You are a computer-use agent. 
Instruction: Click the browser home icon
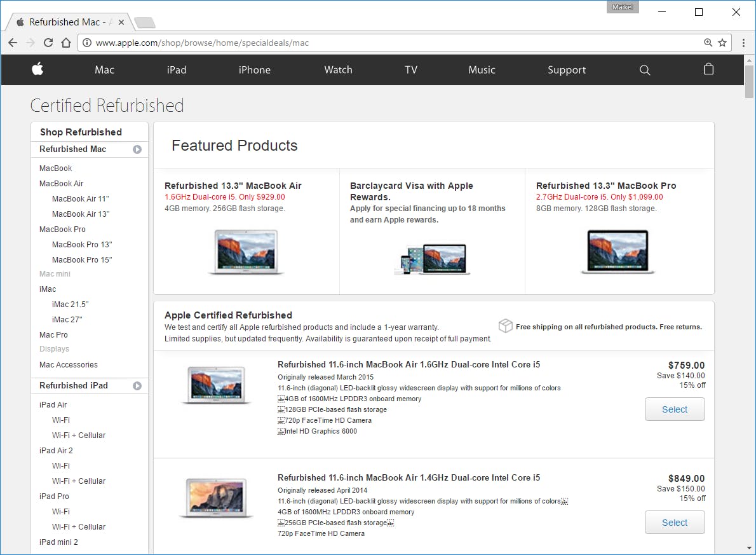coord(66,43)
